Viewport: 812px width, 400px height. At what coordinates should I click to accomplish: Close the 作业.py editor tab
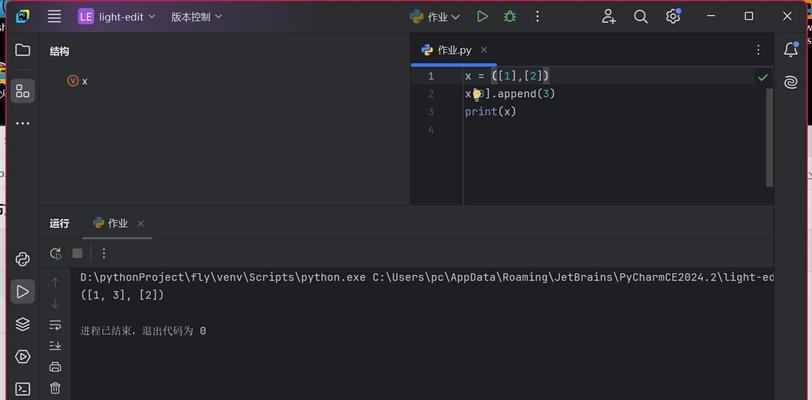coord(484,50)
